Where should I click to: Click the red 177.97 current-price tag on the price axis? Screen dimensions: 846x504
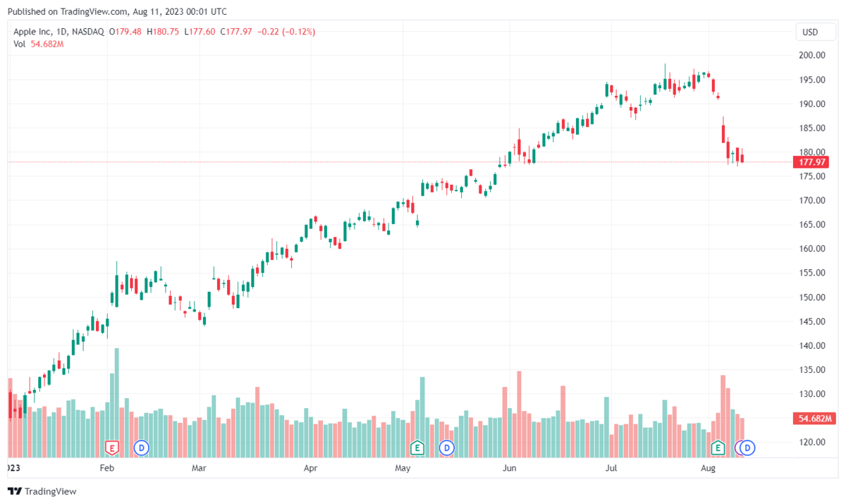point(811,162)
